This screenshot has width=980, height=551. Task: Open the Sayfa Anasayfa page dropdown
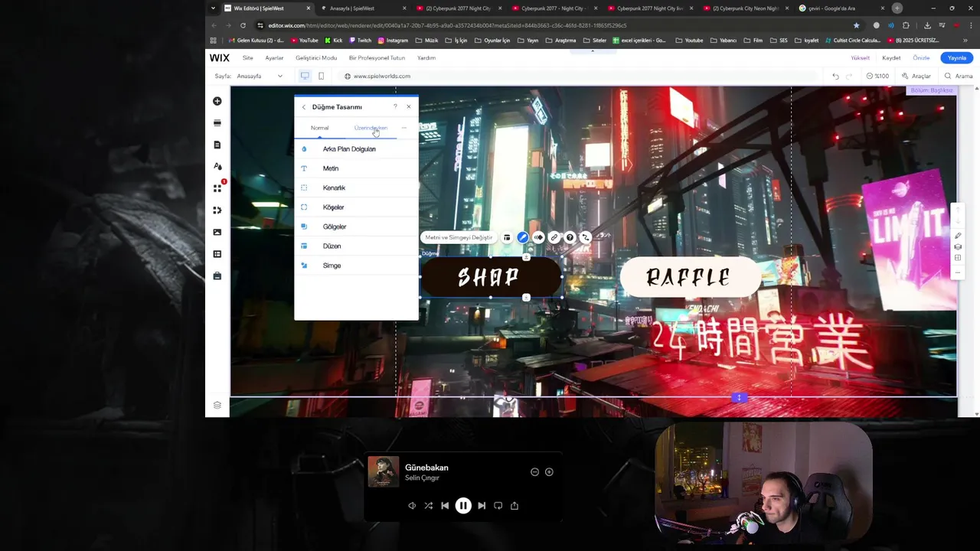[249, 76]
